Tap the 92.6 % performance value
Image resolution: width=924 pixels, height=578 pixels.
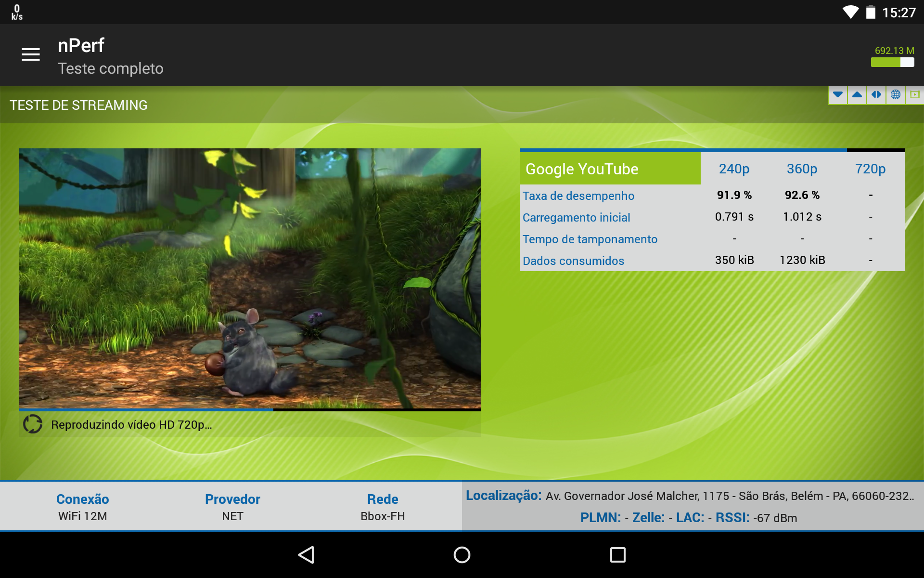pyautogui.click(x=802, y=195)
